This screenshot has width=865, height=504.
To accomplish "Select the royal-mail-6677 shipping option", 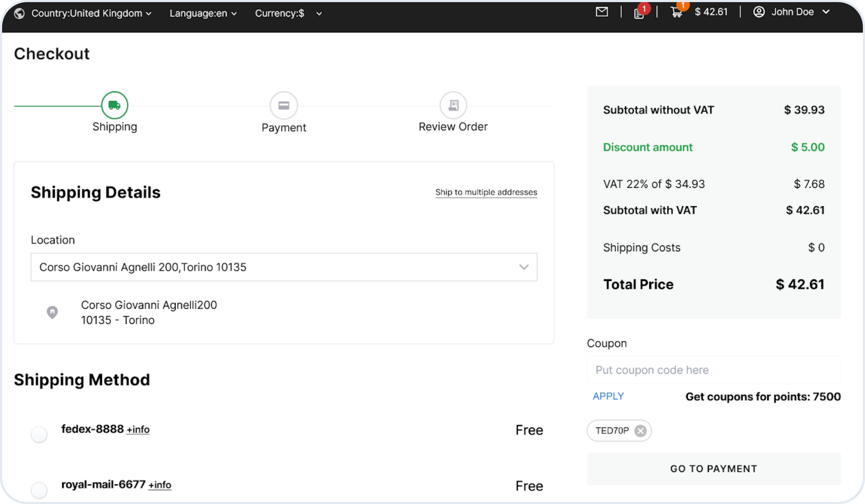I will click(39, 490).
